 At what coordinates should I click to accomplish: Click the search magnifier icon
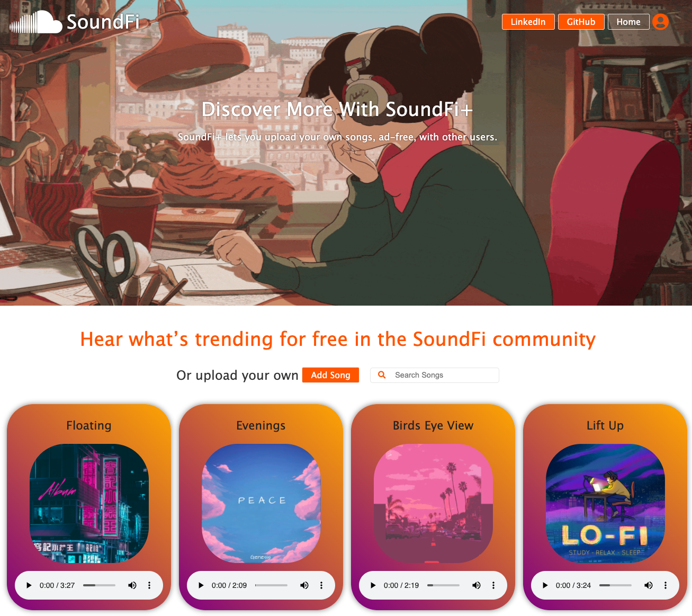382,375
